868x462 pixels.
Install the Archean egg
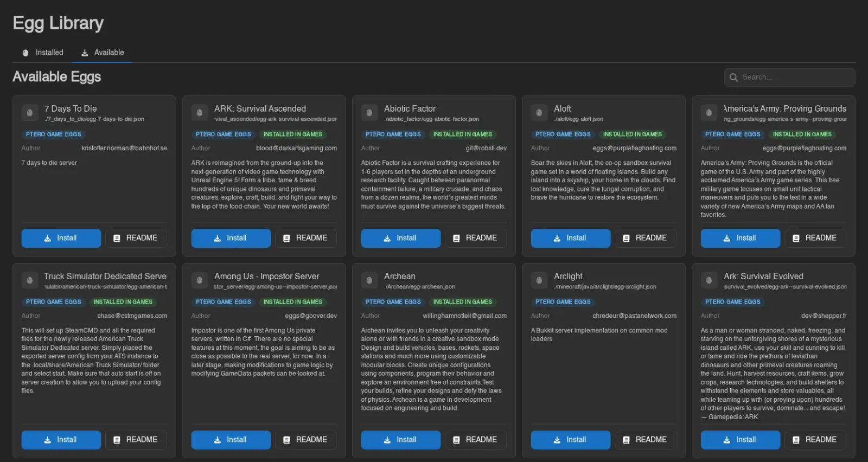click(x=401, y=440)
